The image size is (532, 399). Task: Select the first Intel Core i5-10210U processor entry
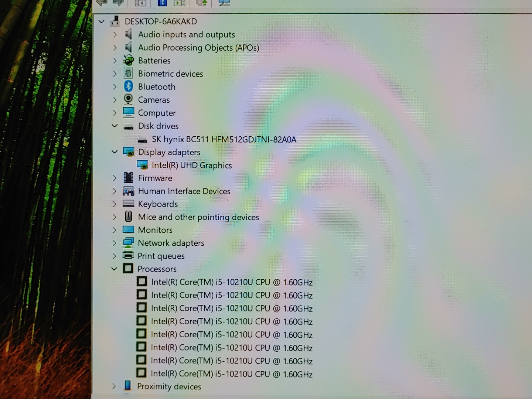pyautogui.click(x=232, y=282)
